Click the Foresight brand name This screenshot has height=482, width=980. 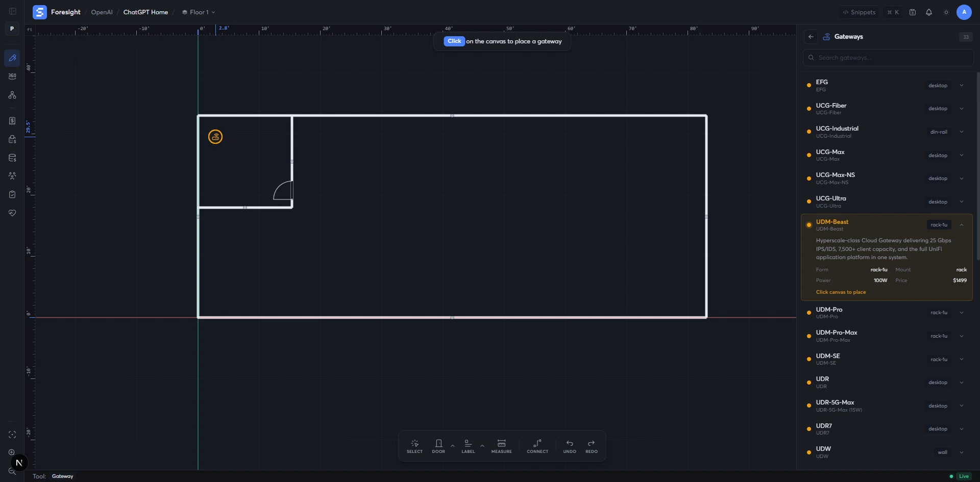tap(66, 12)
